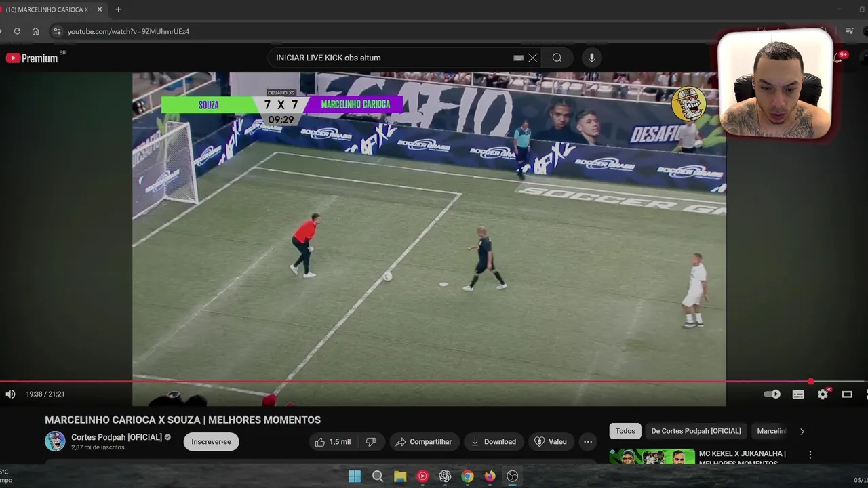868x488 pixels.
Task: Switch to theater mode view
Action: pyautogui.click(x=847, y=394)
